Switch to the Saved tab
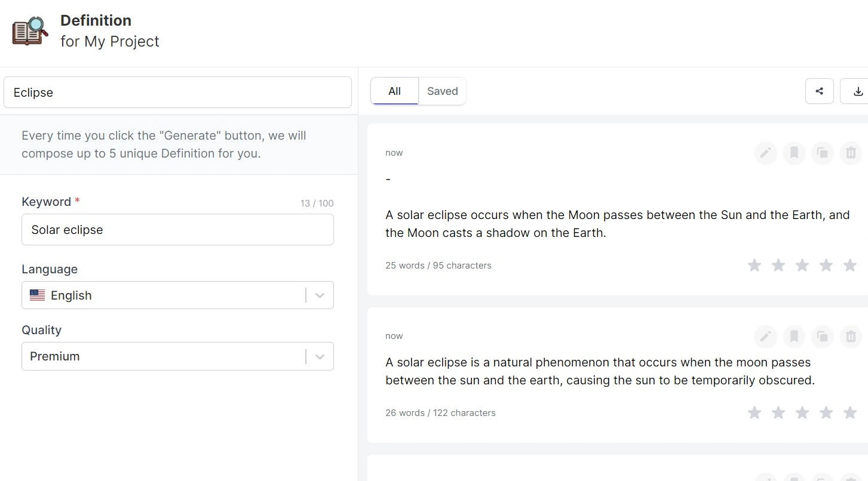This screenshot has width=868, height=481. click(x=442, y=91)
